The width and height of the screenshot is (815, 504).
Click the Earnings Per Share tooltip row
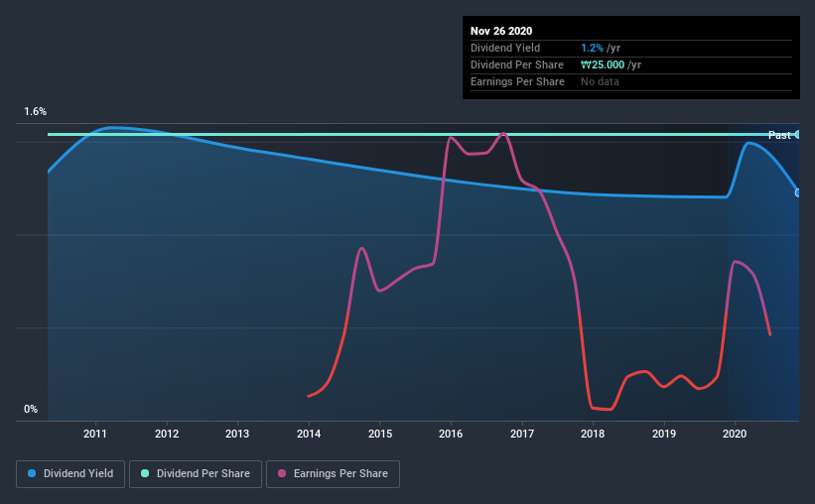click(x=631, y=81)
